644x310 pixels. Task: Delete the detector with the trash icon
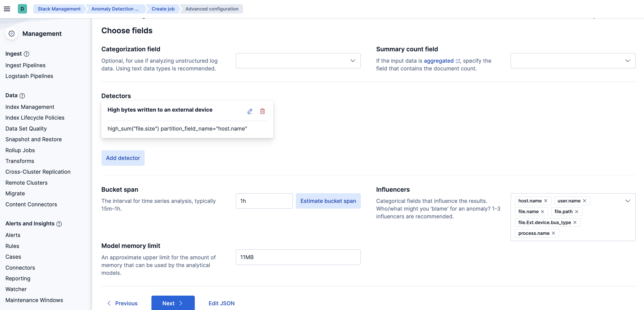(263, 111)
